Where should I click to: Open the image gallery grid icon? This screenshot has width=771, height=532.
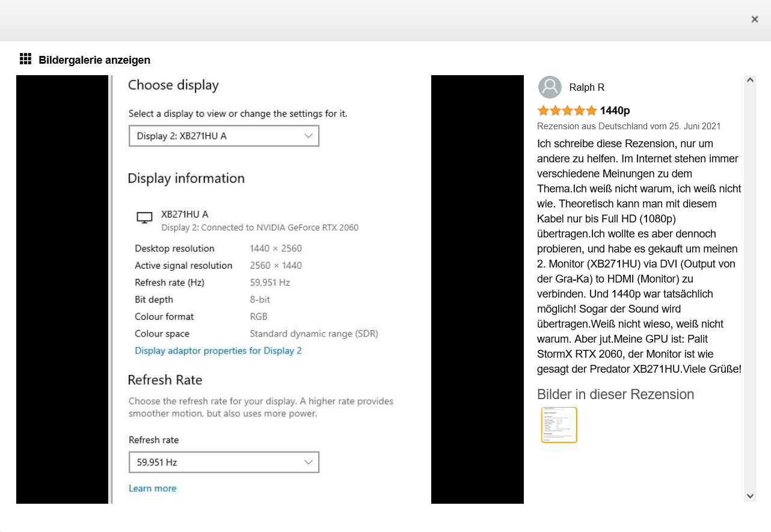click(x=25, y=58)
